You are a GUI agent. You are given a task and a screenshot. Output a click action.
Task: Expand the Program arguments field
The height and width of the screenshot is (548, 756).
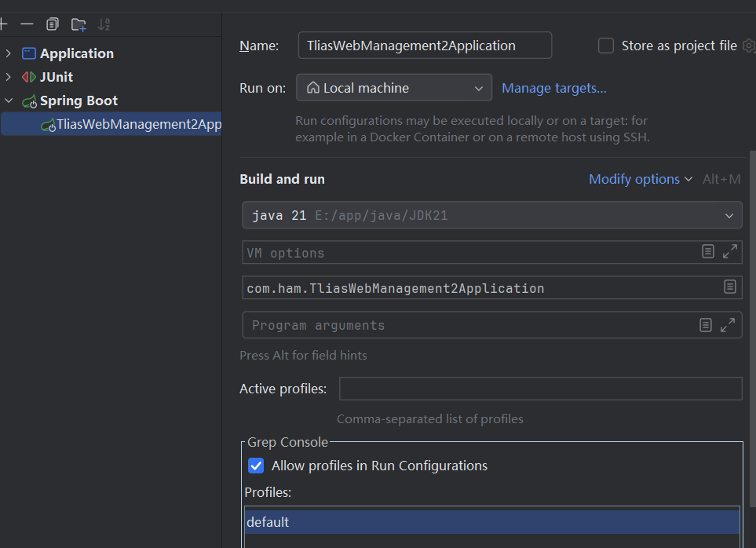(728, 324)
